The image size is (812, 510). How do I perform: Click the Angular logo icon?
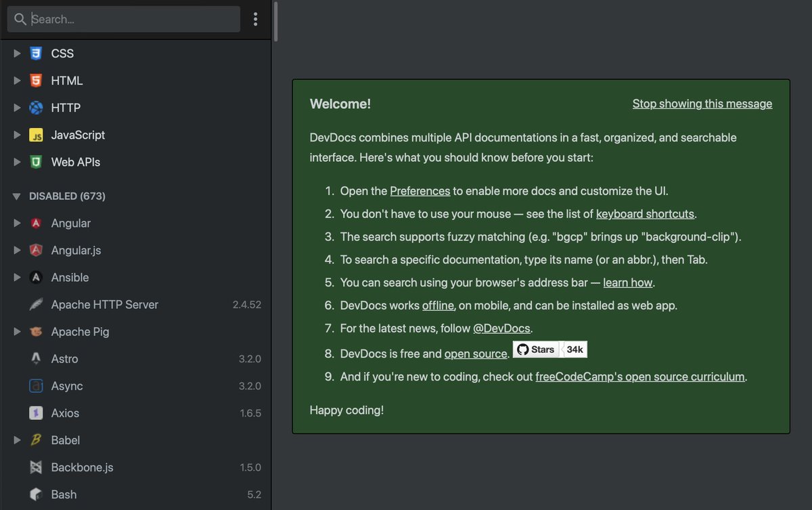point(36,223)
